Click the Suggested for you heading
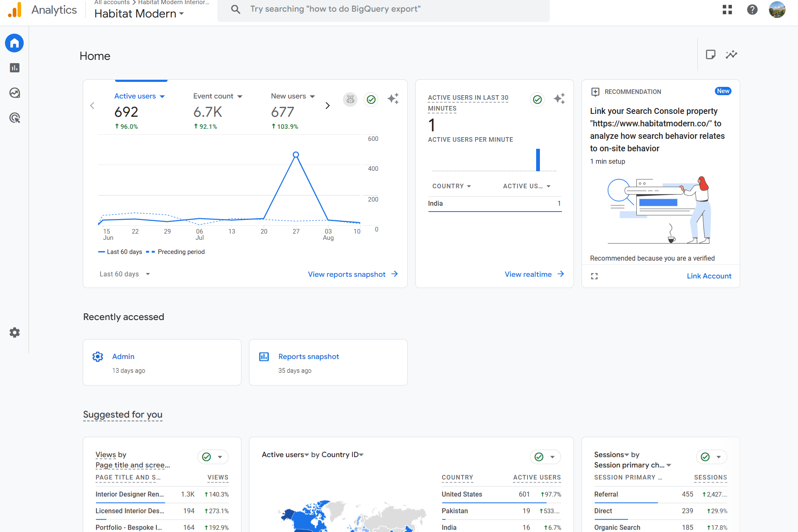This screenshot has width=798, height=532. pyautogui.click(x=123, y=415)
